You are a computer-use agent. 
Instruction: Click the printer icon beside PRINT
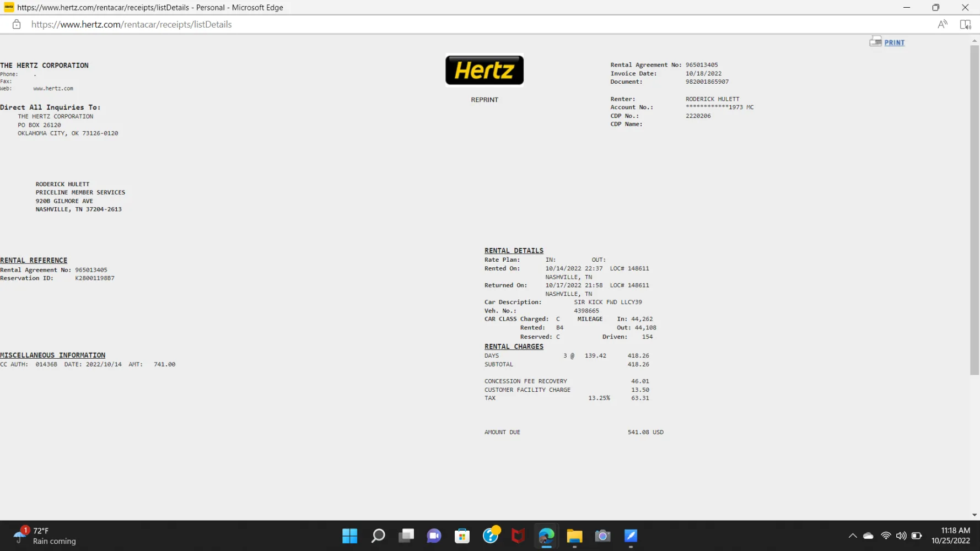(x=875, y=41)
